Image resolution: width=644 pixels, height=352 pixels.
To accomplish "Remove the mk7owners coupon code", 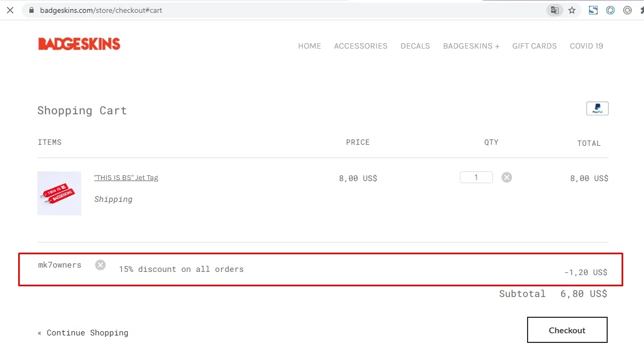I will (x=100, y=265).
